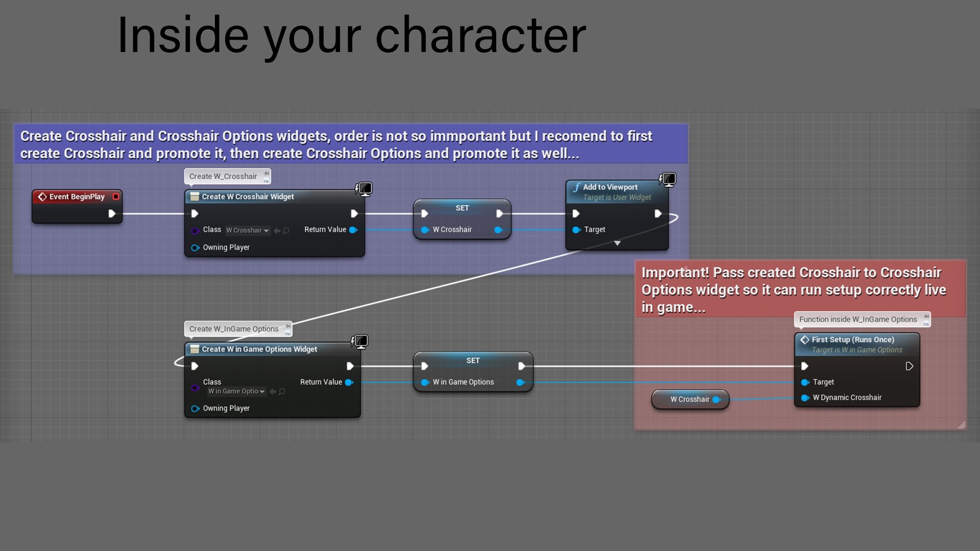Screen dimensions: 980x551
Task: Click exec output pin of SET W Crosshair node
Action: [499, 213]
